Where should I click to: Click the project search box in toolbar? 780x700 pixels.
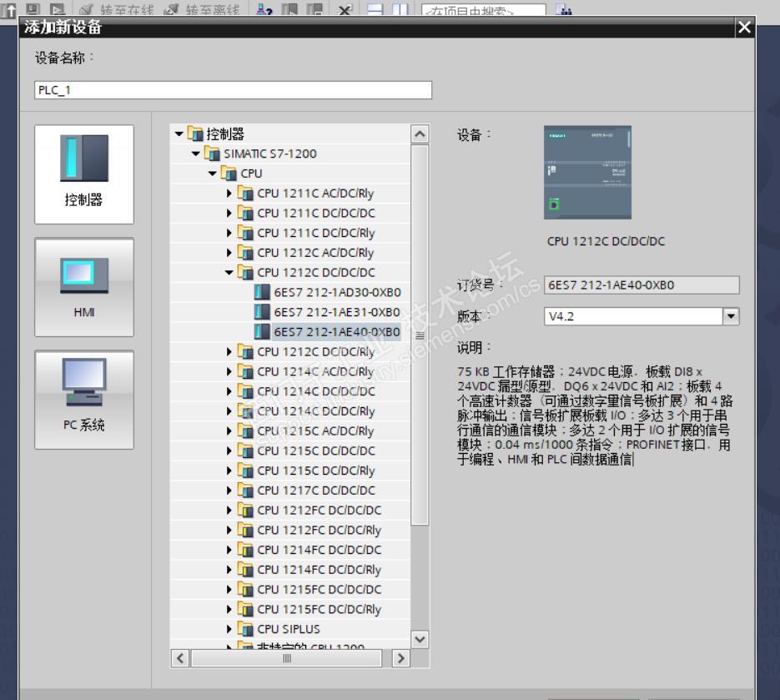coord(483,9)
